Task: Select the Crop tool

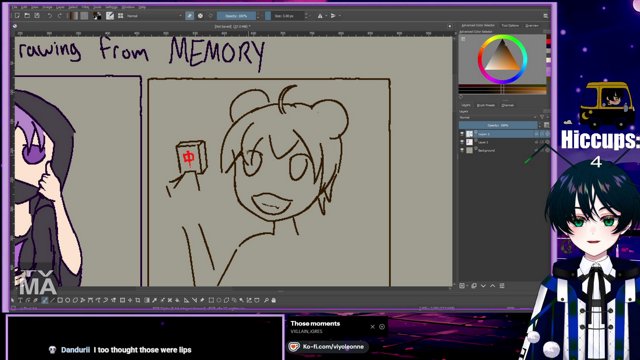Action: (138, 300)
